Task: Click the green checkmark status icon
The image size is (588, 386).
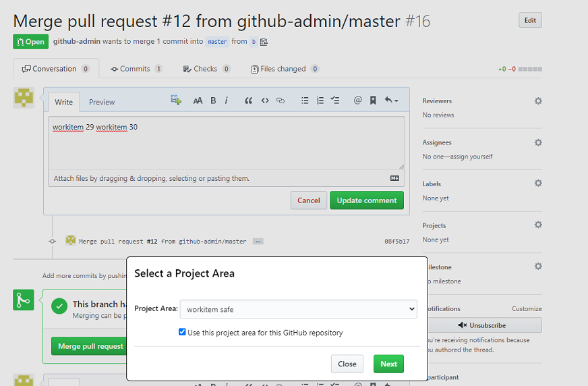Action: [59, 306]
